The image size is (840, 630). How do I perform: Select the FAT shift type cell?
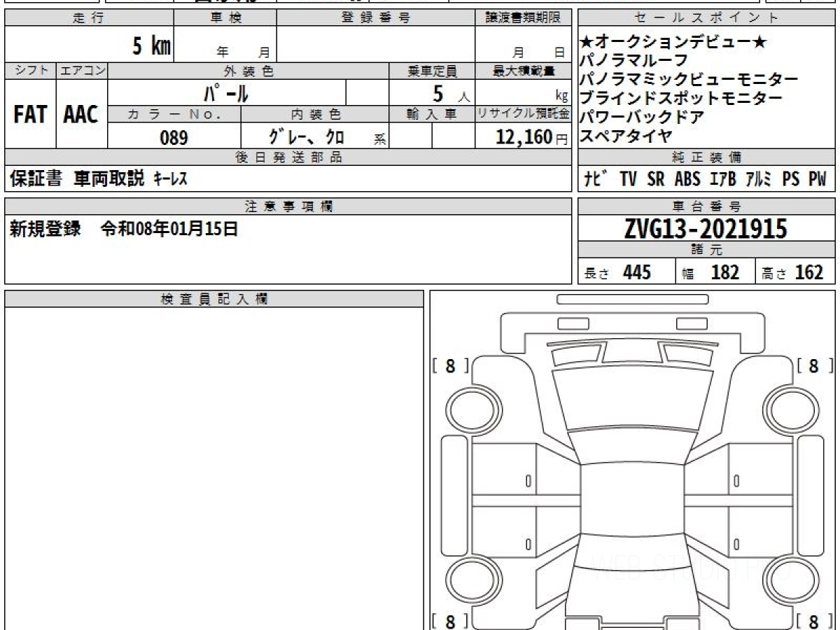30,114
